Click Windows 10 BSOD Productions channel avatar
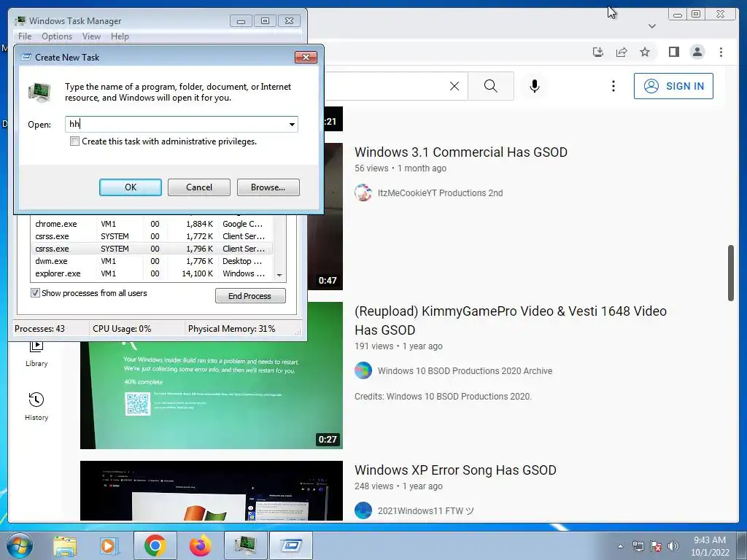747x560 pixels. coord(363,370)
